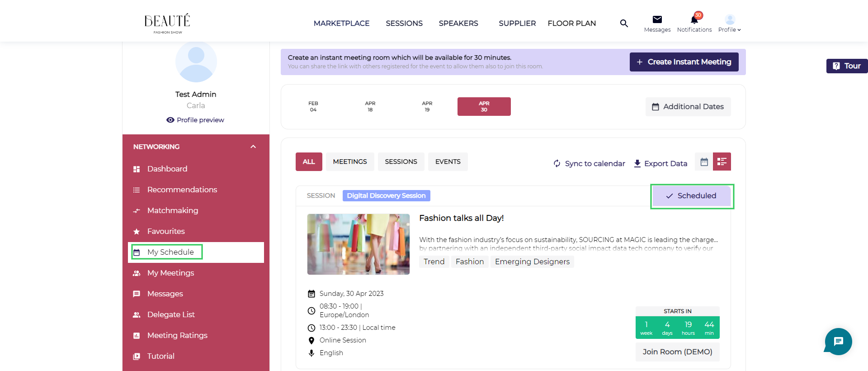Open the Profile dropdown menu

pos(729,24)
